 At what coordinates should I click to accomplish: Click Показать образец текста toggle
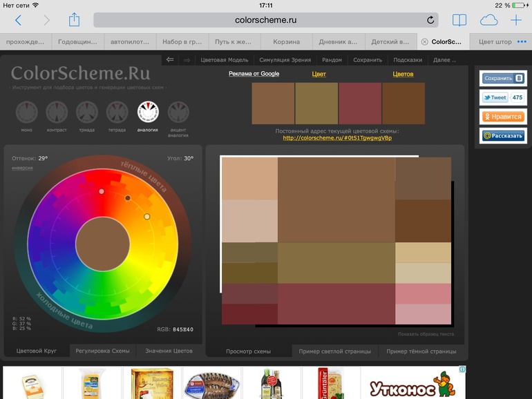coord(426,334)
